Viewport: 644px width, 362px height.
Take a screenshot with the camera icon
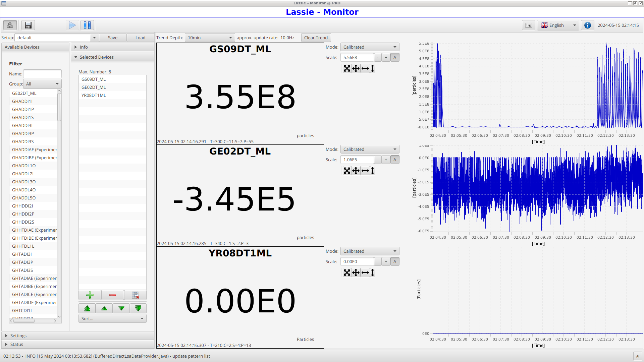[529, 25]
